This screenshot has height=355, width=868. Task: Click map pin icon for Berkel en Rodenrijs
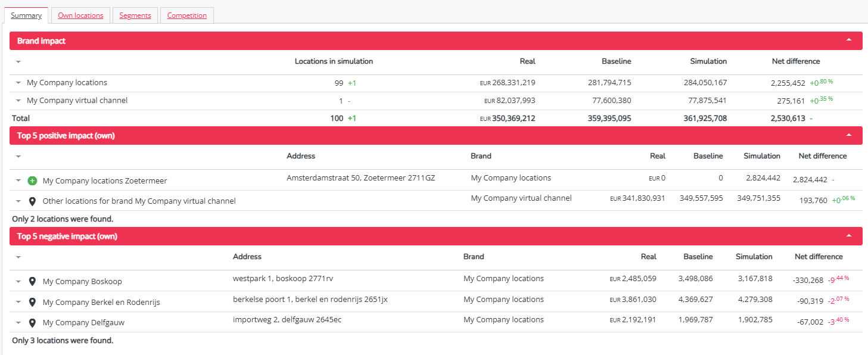[32, 302]
